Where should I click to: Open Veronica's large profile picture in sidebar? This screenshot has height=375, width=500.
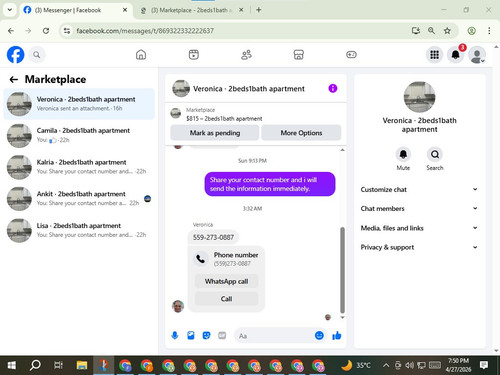click(419, 97)
